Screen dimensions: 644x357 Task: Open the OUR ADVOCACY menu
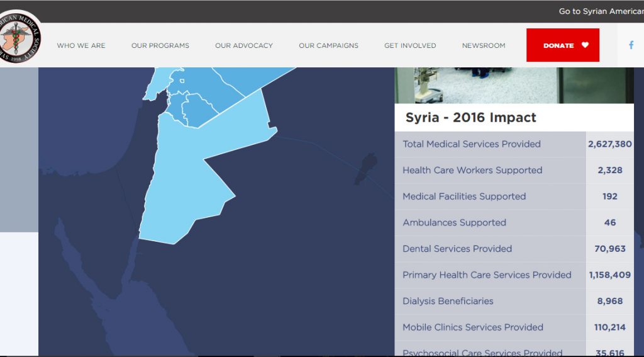244,45
